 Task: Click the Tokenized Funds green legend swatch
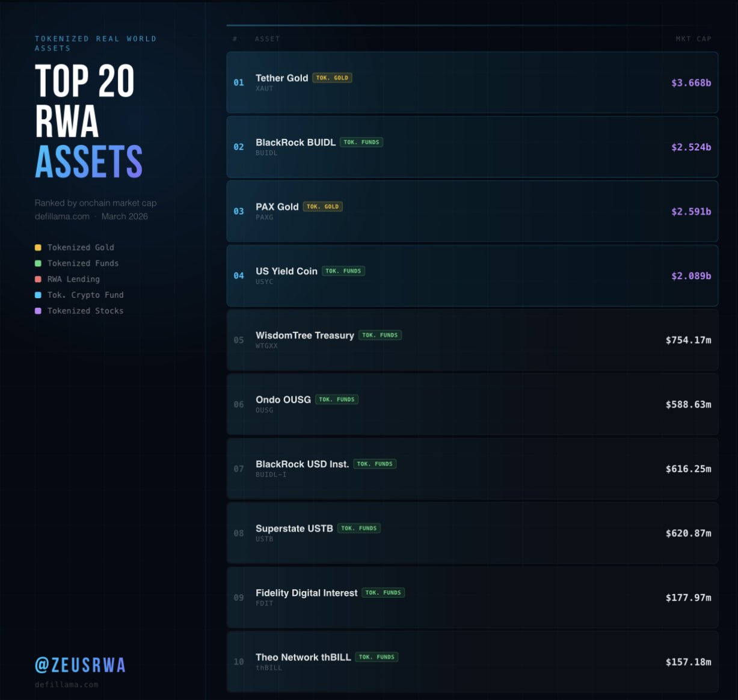(38, 263)
